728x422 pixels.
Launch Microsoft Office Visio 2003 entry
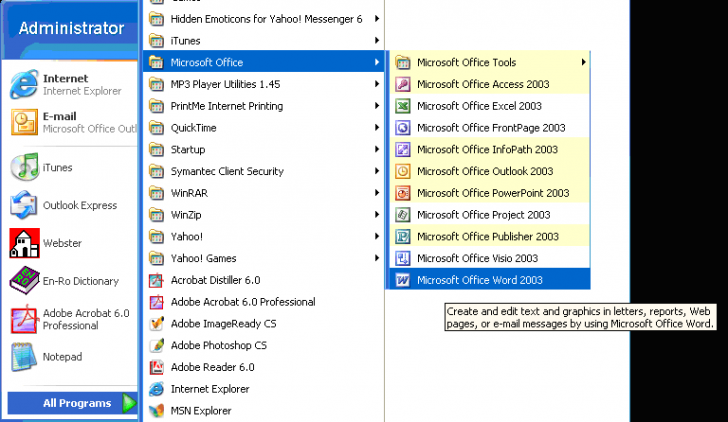[x=490, y=258]
